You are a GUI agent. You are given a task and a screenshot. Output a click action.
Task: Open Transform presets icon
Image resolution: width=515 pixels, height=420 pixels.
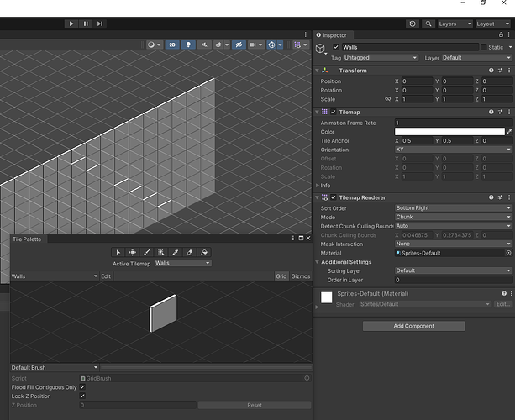(x=500, y=71)
